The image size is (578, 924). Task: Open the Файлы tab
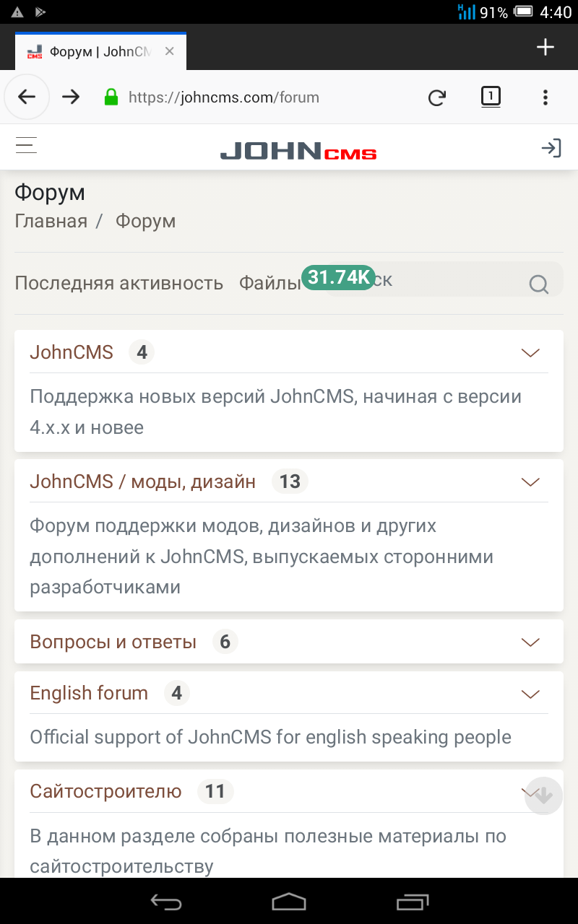pos(269,283)
